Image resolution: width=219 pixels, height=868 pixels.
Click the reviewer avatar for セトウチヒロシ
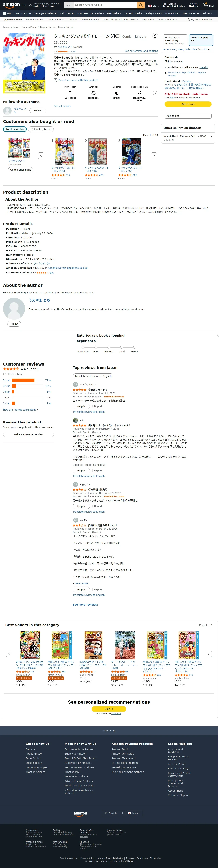click(76, 384)
